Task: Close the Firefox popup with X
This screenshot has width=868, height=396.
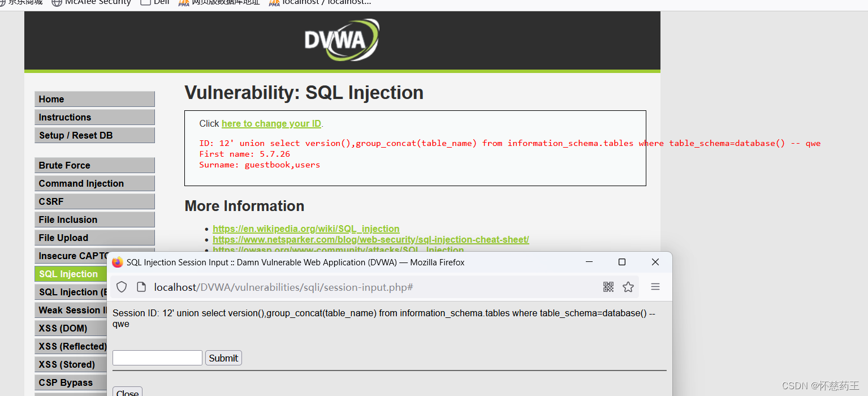Action: tap(655, 262)
